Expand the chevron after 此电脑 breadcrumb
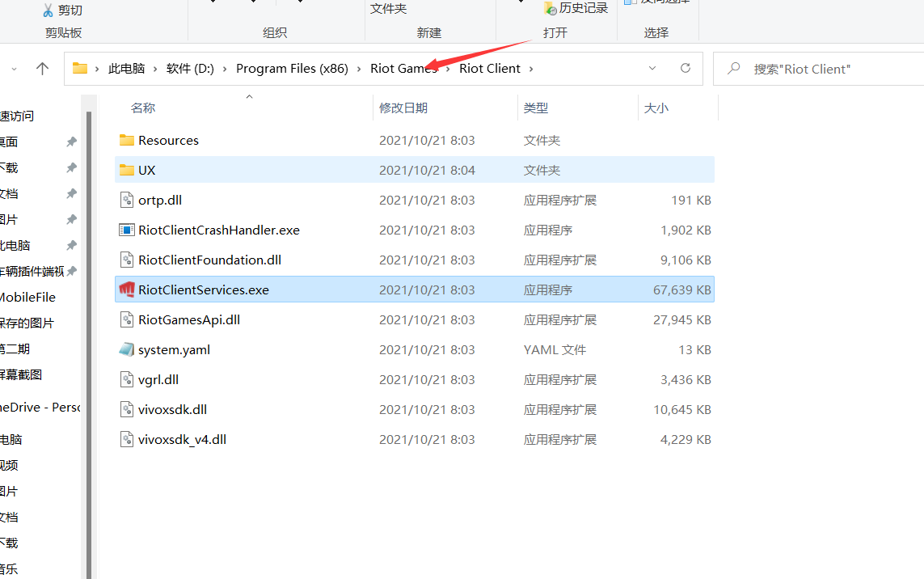Viewport: 924px width, 579px height. 155,69
